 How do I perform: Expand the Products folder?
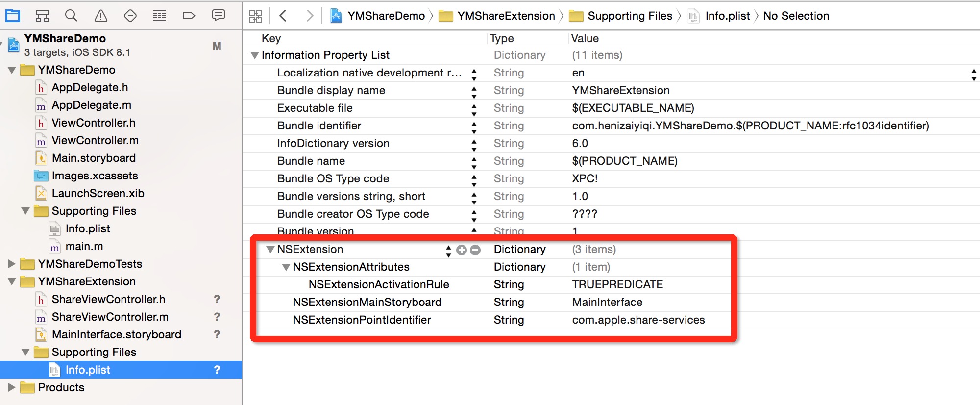click(x=12, y=387)
